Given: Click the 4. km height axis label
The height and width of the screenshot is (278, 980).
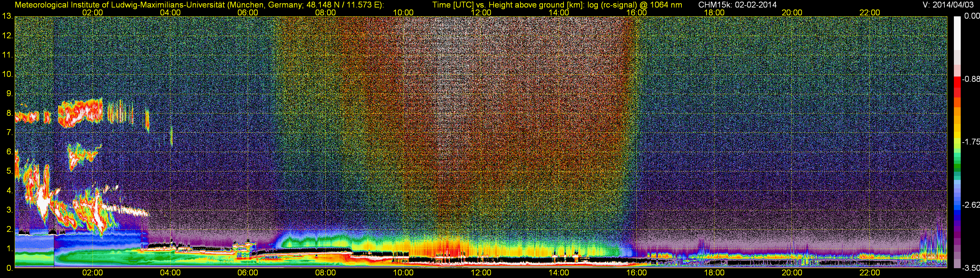Looking at the screenshot, I should pyautogui.click(x=9, y=190).
